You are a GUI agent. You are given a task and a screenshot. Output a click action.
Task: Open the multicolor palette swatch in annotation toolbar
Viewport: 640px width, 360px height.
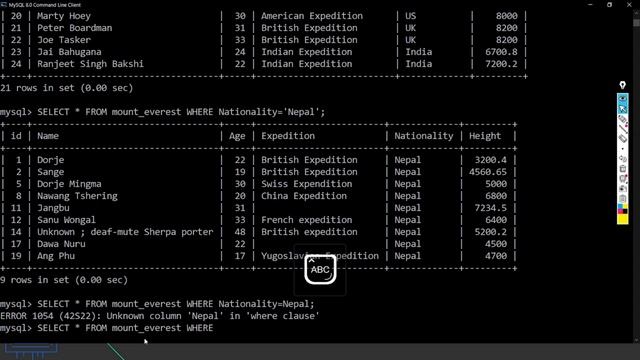point(622,209)
